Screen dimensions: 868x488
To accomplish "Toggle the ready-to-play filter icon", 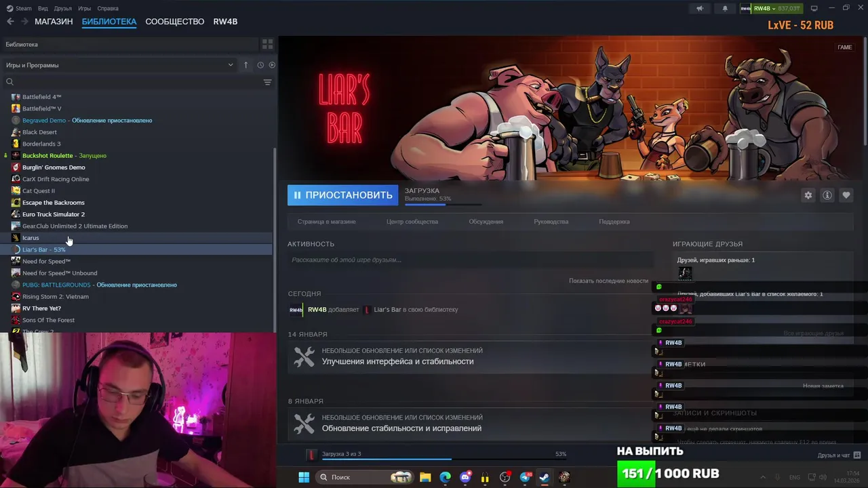I will (272, 65).
